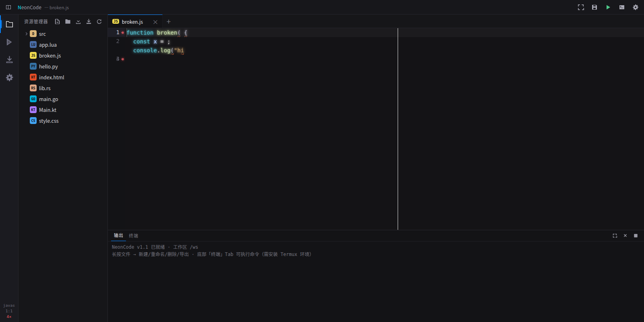644x322 pixels.
Task: Open app.lua in the file tree
Action: [63, 45]
